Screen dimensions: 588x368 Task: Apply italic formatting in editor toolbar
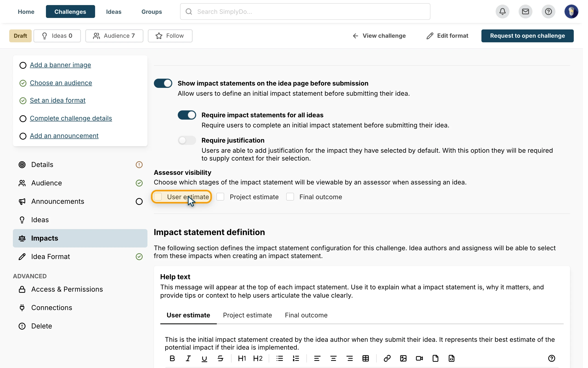click(x=188, y=358)
